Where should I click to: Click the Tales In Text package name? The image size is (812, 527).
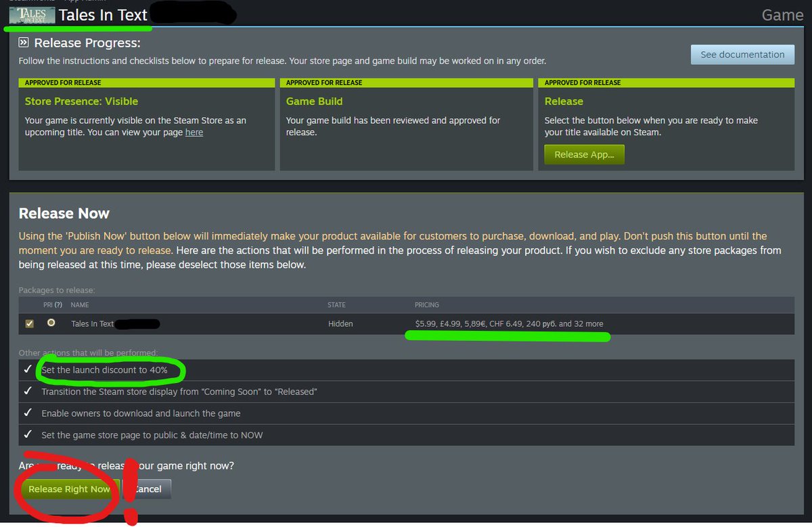pyautogui.click(x=93, y=324)
